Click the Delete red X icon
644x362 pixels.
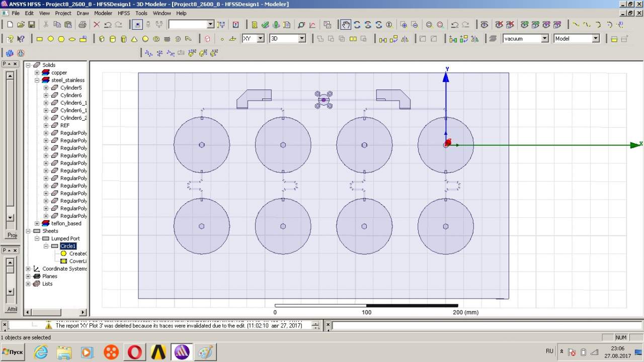pos(97,25)
